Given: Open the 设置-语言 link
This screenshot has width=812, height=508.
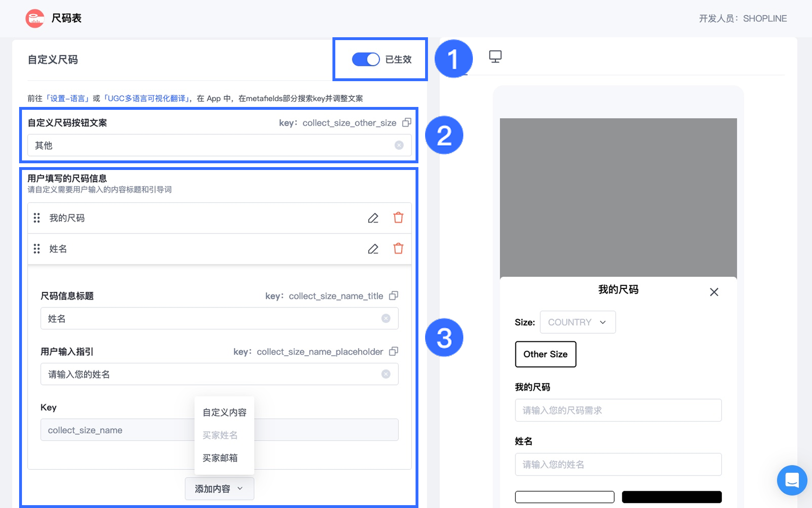Looking at the screenshot, I should pyautogui.click(x=67, y=98).
